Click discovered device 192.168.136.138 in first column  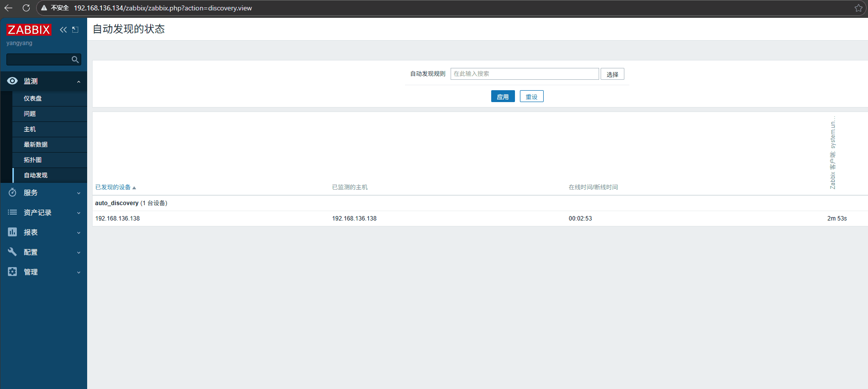(117, 219)
